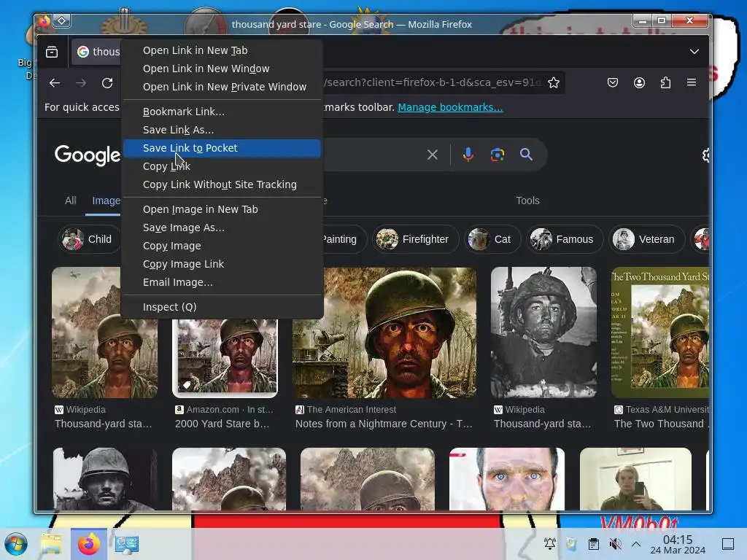Select Save Image As… entry

coord(222,227)
